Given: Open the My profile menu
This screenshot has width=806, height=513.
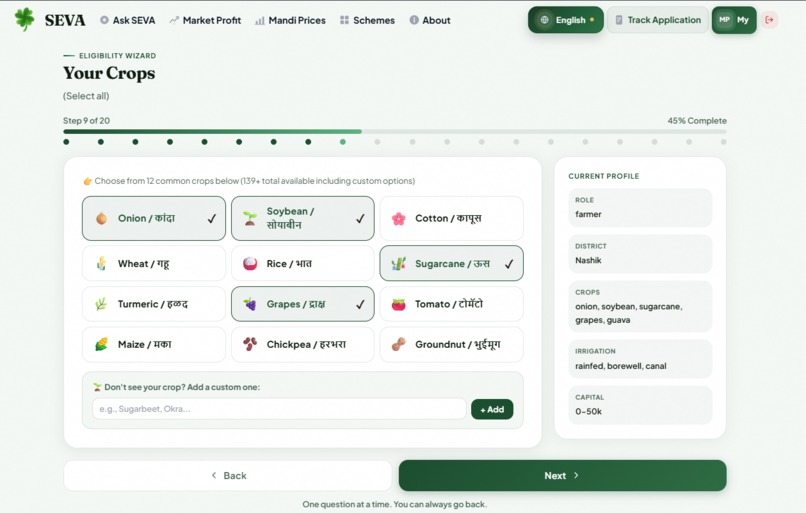Looking at the screenshot, I should (734, 20).
